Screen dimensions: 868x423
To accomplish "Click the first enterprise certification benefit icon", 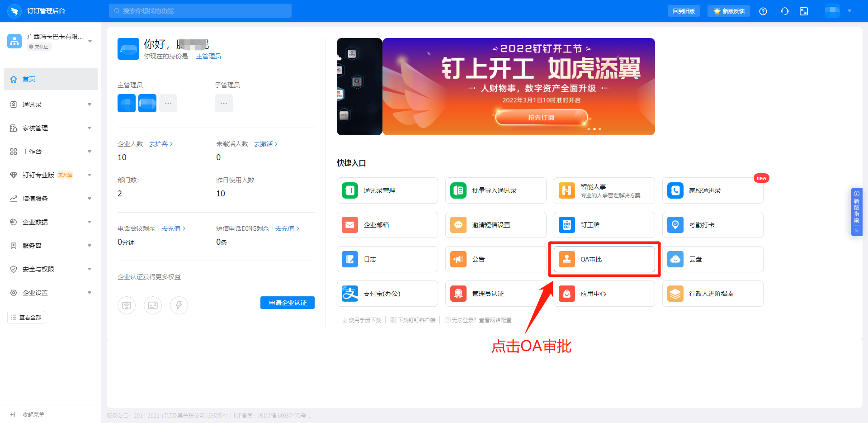I will [x=127, y=305].
